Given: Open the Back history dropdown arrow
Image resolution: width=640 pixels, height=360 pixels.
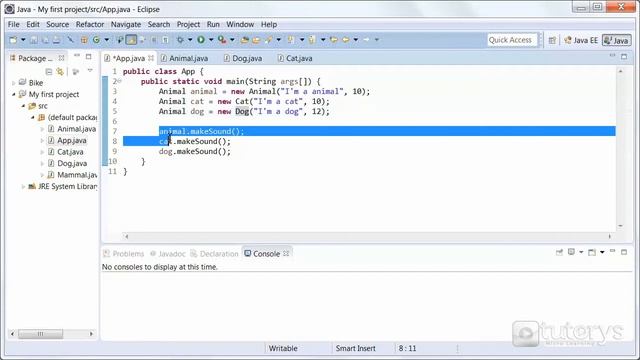Looking at the screenshot, I should click(x=356, y=40).
